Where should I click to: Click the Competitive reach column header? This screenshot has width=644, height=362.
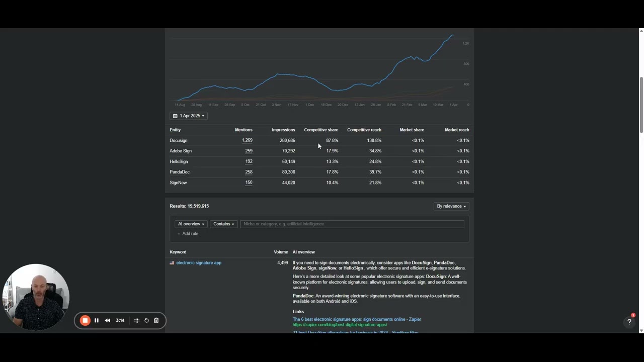(364, 130)
